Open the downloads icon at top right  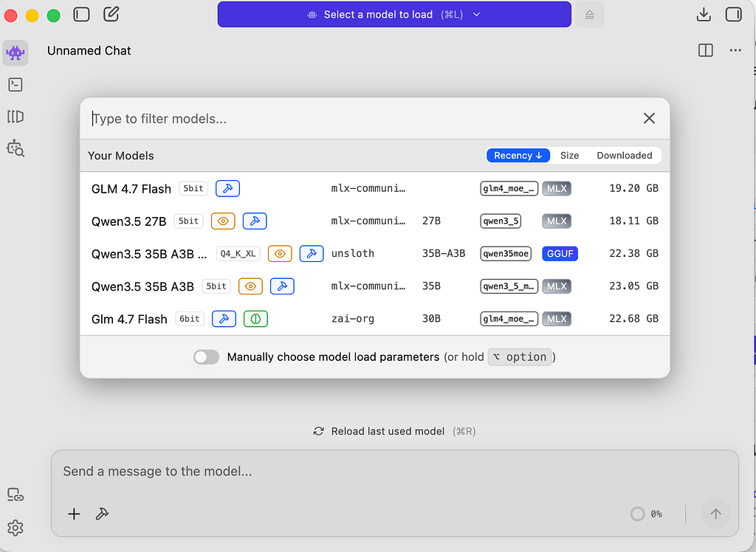(704, 15)
